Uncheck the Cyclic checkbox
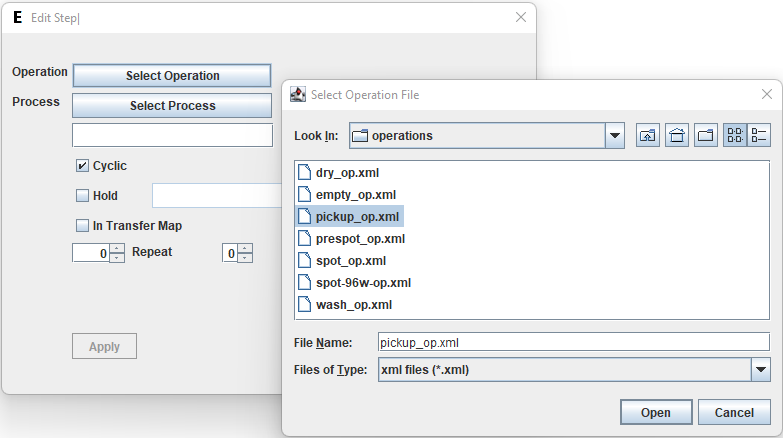The height and width of the screenshot is (438, 783). tap(83, 166)
